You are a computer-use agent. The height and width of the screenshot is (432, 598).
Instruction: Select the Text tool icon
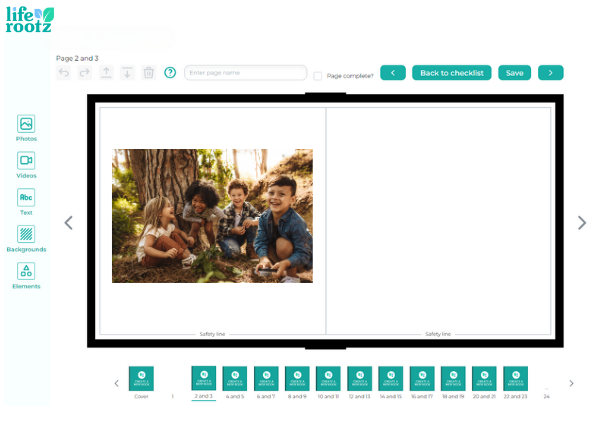coord(26,198)
